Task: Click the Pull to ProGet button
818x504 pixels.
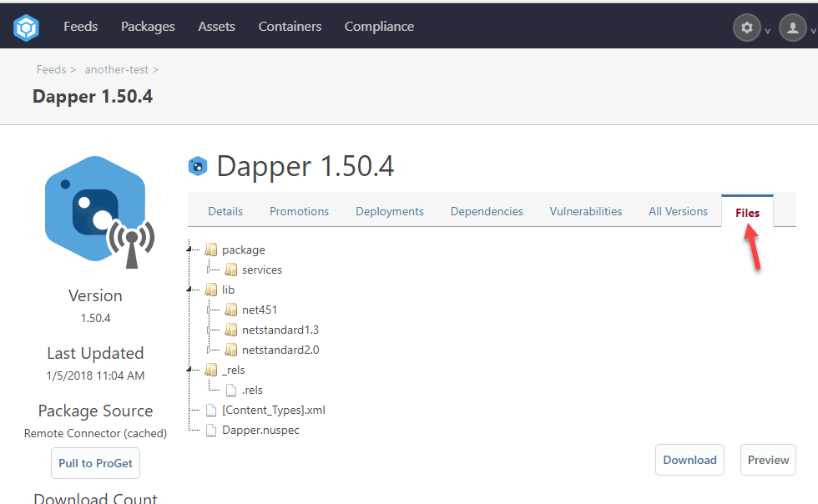Action: point(96,463)
